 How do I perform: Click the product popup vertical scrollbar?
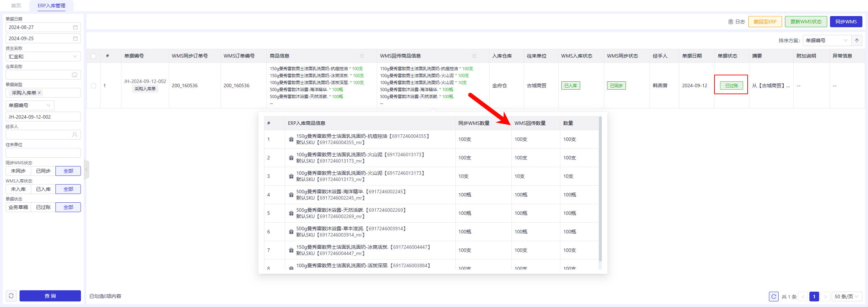(600, 189)
